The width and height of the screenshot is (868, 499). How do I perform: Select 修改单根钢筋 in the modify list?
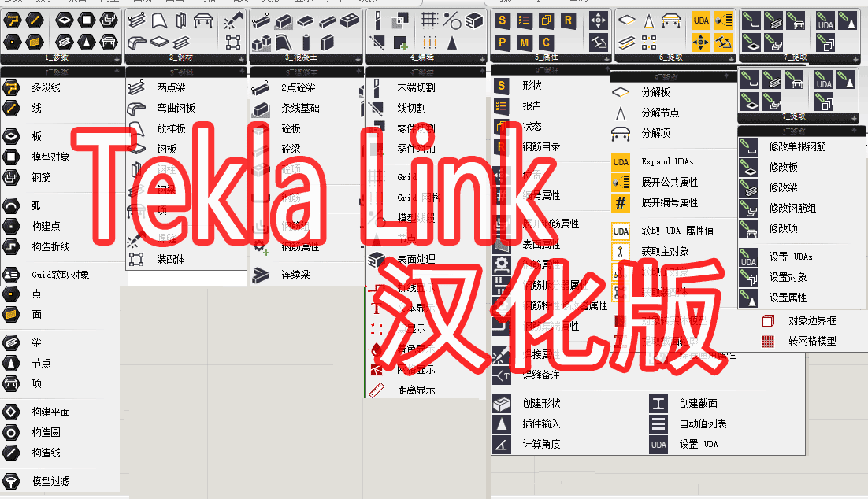click(x=798, y=146)
